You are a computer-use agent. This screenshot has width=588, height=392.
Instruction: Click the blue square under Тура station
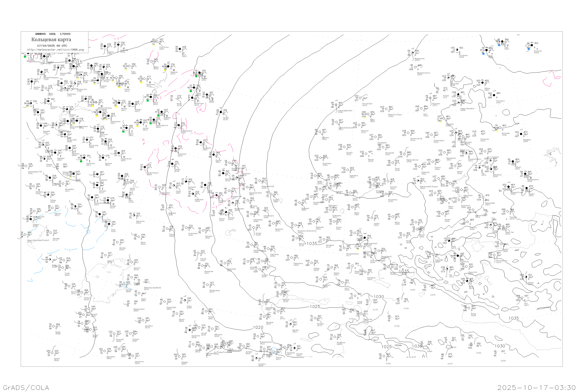pos(499,45)
